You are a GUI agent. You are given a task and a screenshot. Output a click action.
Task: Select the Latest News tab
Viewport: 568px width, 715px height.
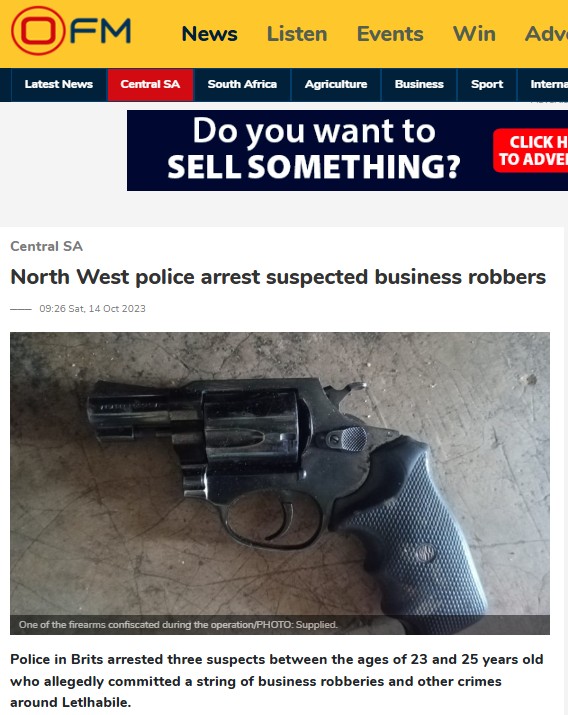(x=59, y=84)
